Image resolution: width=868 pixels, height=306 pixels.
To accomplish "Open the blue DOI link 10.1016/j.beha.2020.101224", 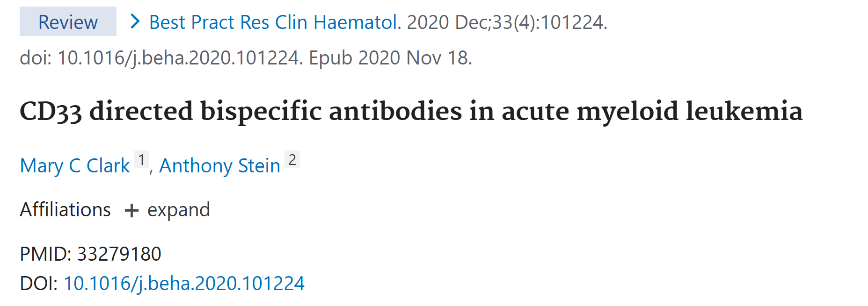I will point(184,284).
